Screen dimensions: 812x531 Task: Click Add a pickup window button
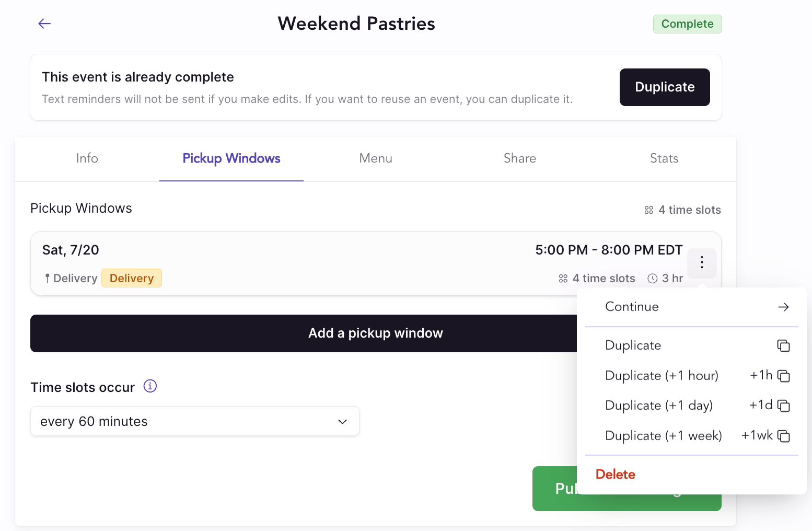click(303, 333)
